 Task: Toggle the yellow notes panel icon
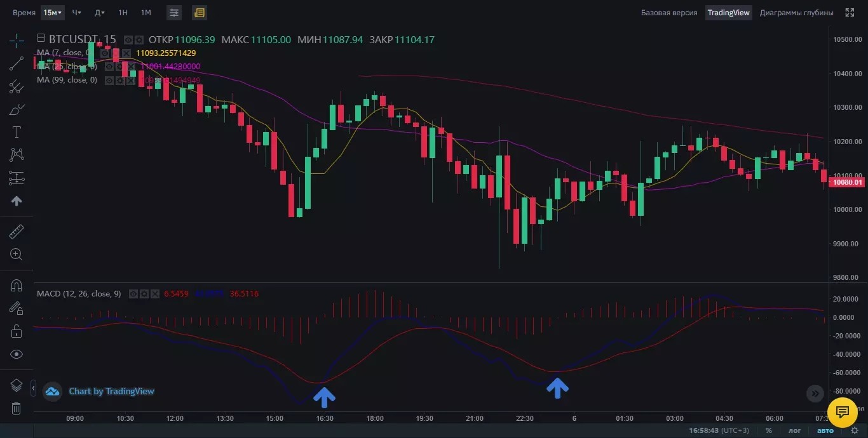click(200, 13)
